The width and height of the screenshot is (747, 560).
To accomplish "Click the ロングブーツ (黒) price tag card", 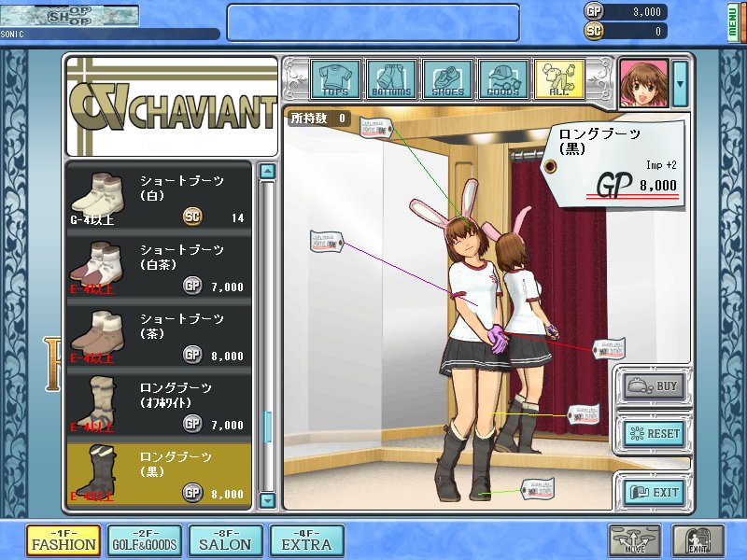I will 613,164.
